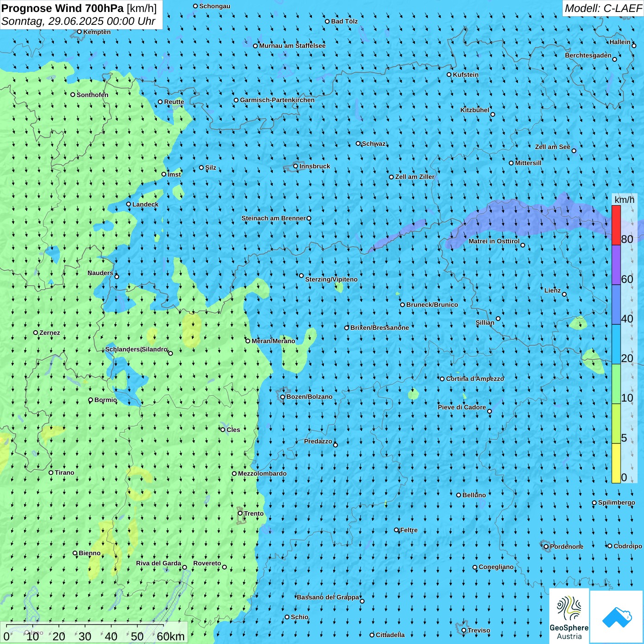This screenshot has width=644, height=644.
Task: Click the Treviso city marker
Action: pos(464,630)
